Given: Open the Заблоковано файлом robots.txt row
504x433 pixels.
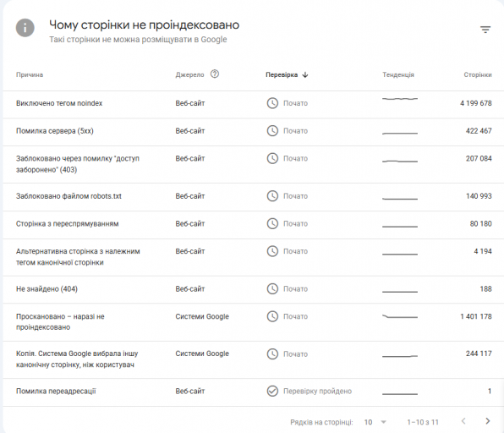Looking at the screenshot, I should pyautogui.click(x=254, y=197).
